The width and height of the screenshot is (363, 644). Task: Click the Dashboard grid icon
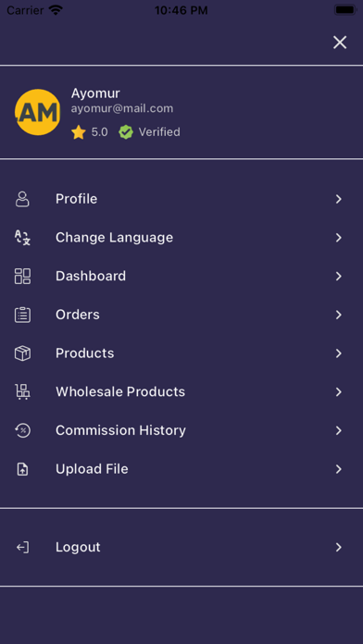click(x=22, y=276)
